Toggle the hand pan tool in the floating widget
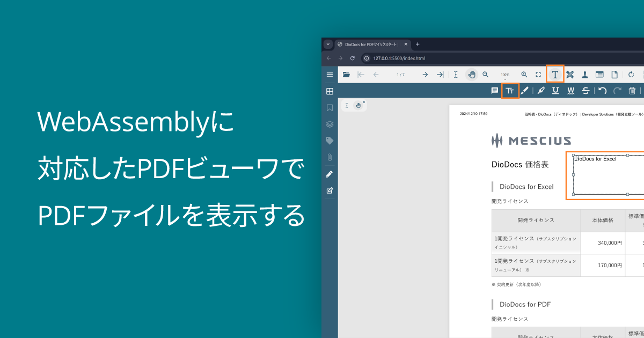This screenshot has height=338, width=644. coord(359,105)
